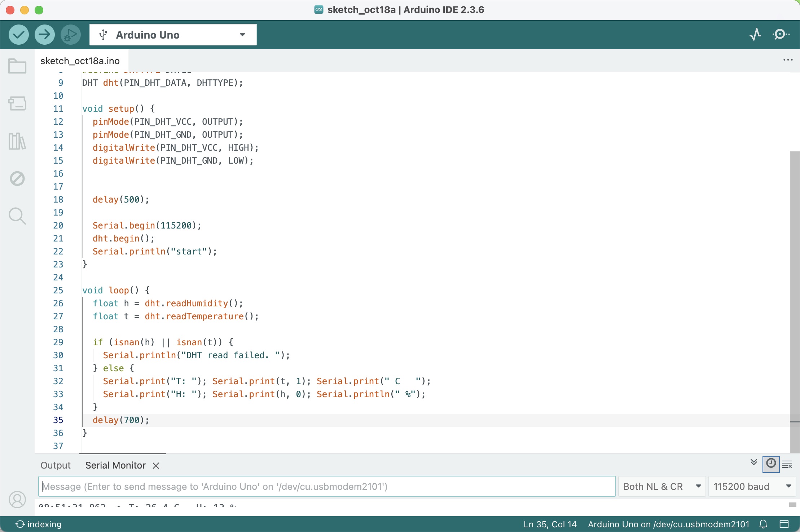Verify the sketch with the checkmark button
The width and height of the screenshot is (800, 532).
pos(19,34)
